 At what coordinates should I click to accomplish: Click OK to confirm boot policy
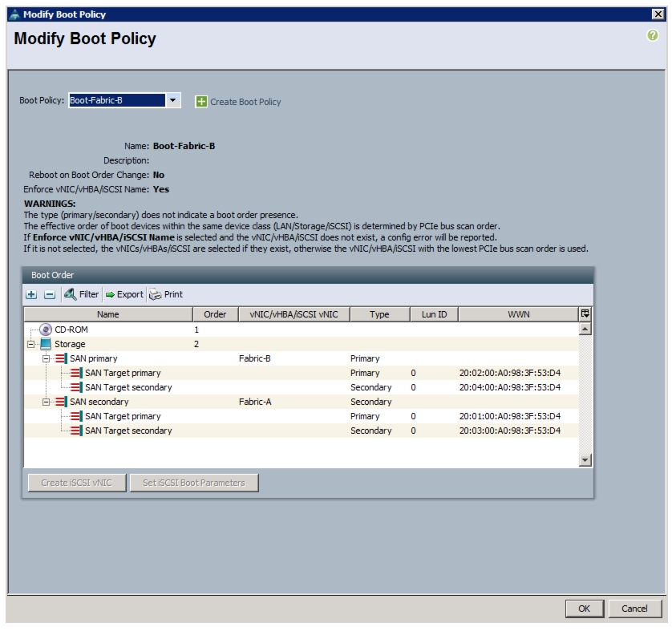tap(584, 609)
